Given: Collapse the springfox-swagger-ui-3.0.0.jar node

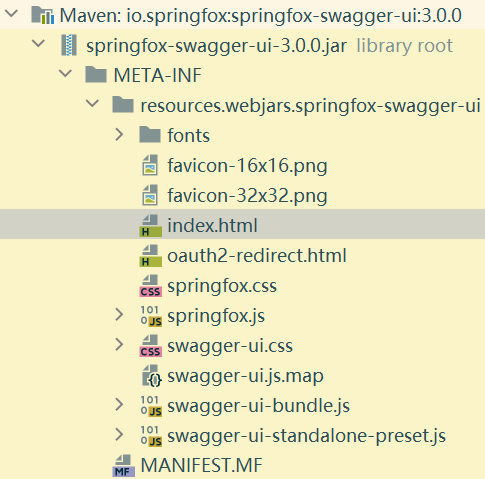Looking at the screenshot, I should (38, 44).
